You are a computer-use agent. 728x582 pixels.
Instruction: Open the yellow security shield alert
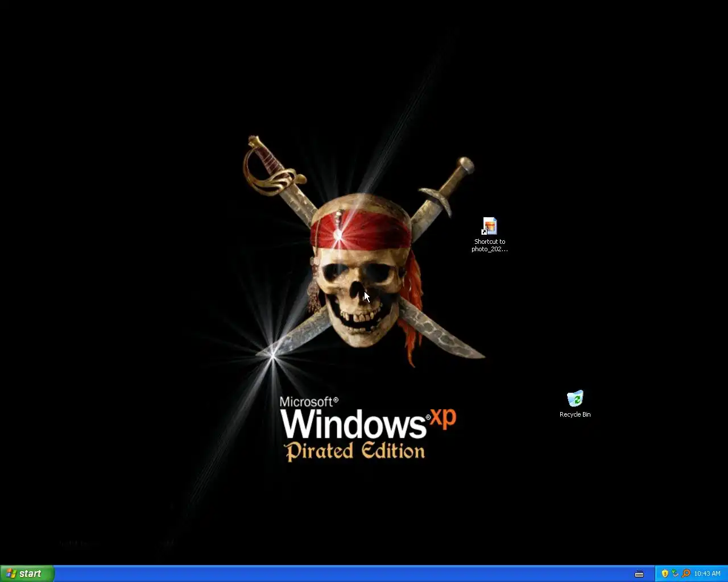[664, 573]
